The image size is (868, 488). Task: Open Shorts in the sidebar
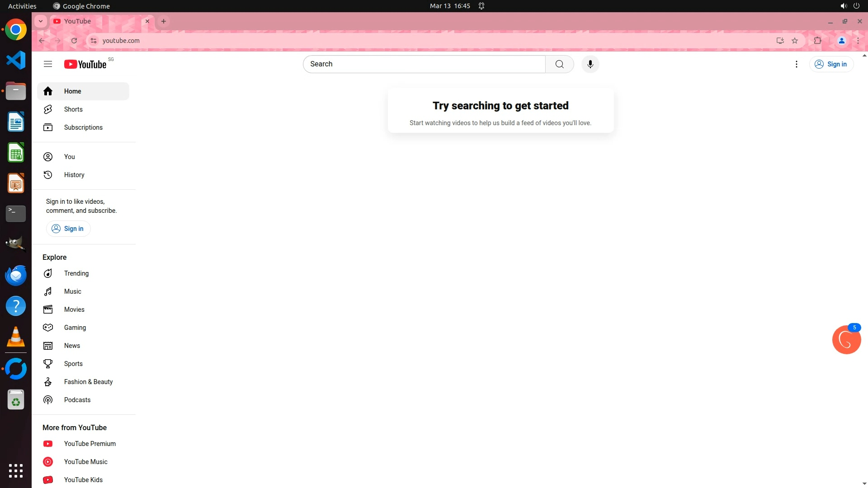73,109
